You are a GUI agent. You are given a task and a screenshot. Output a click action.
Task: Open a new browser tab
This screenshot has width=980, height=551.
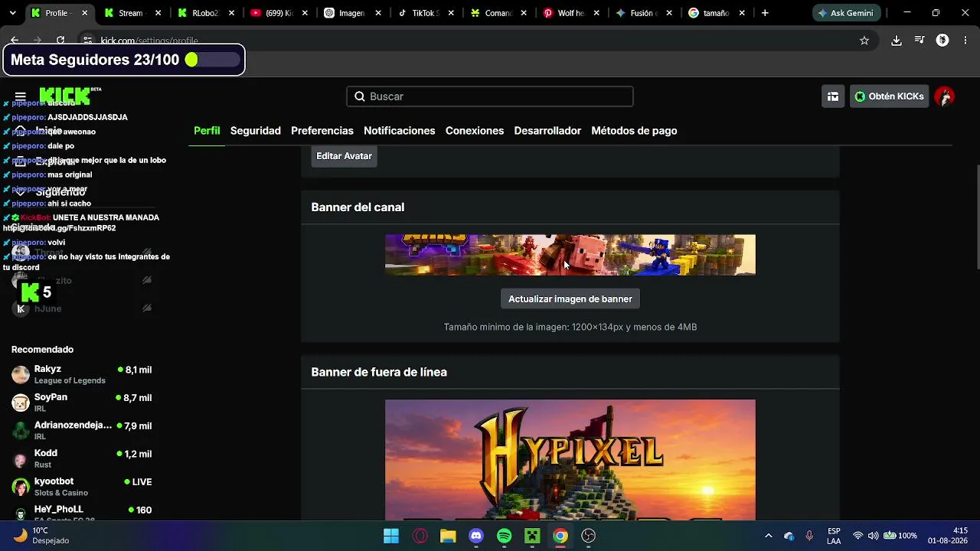click(x=765, y=13)
